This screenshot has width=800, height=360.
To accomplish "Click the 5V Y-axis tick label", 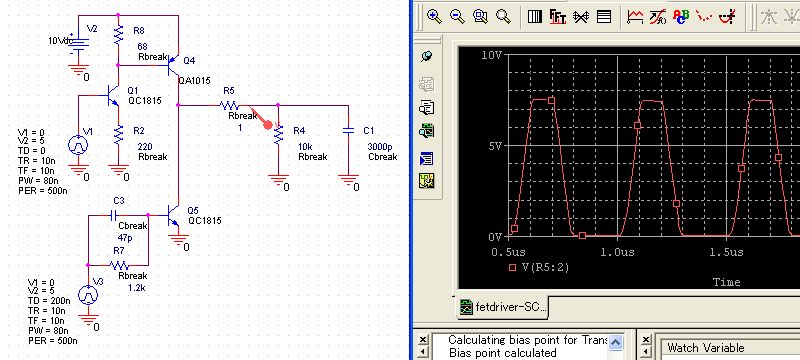I will (x=494, y=145).
